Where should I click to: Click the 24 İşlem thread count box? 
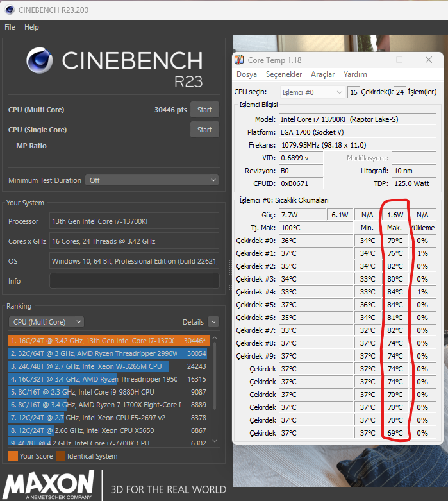tap(400, 92)
